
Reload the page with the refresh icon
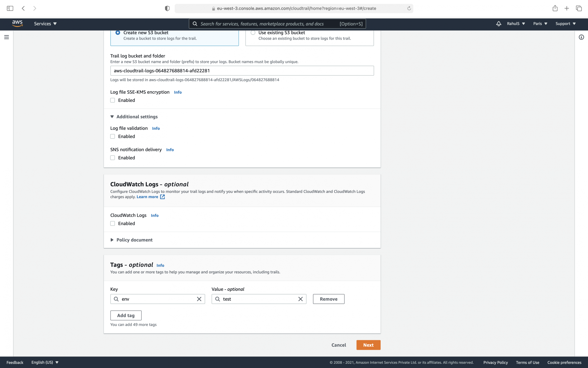click(x=409, y=8)
